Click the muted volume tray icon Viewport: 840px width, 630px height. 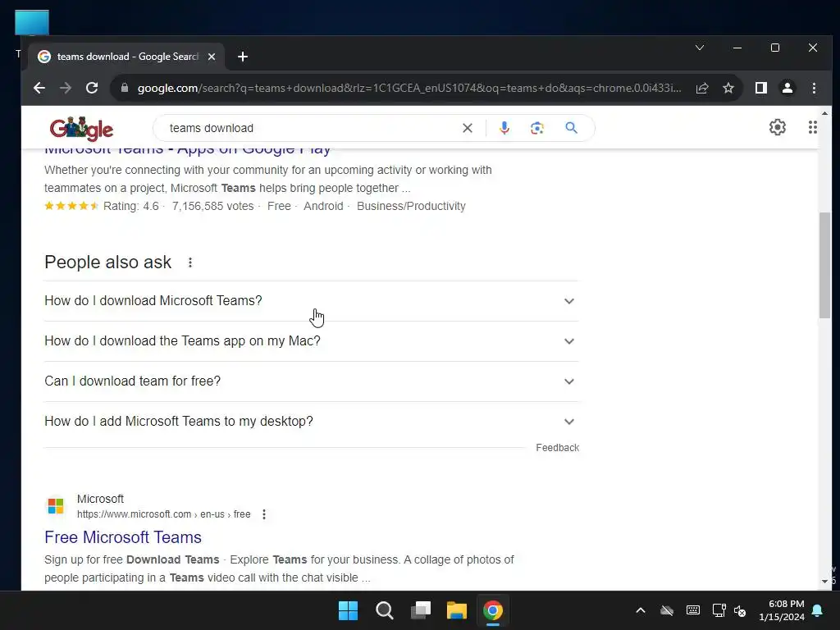(740, 610)
